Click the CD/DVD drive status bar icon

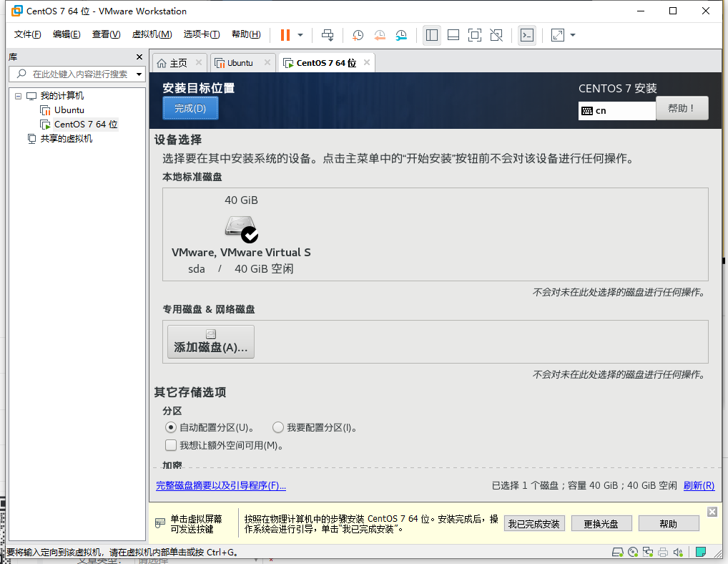(633, 552)
